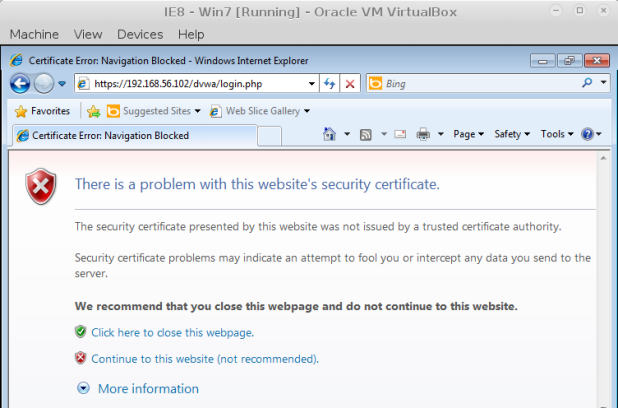
Task: Click the Bing search magnifier icon
Action: (x=590, y=84)
